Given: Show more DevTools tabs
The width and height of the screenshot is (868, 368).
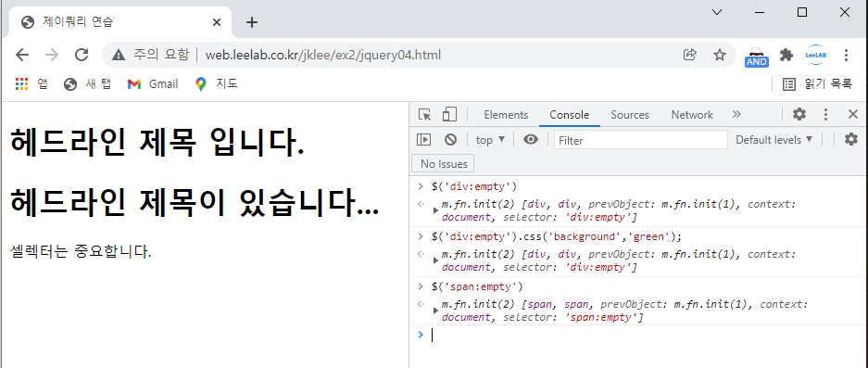Looking at the screenshot, I should pyautogui.click(x=736, y=115).
